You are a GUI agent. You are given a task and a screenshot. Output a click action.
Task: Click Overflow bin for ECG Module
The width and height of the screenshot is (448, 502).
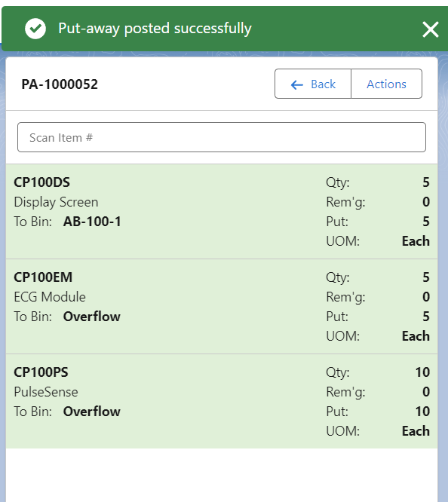[92, 317]
